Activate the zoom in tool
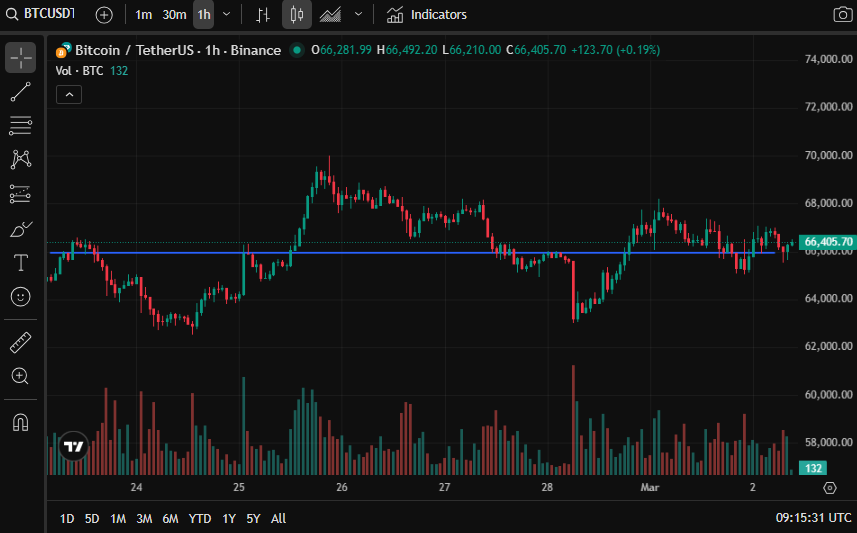 tap(20, 376)
